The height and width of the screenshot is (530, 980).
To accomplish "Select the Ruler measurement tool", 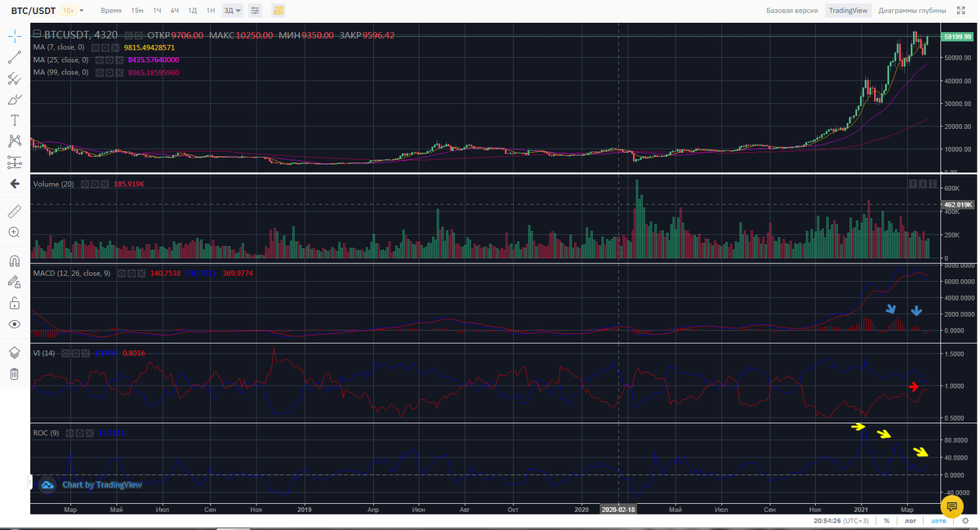I will (14, 211).
